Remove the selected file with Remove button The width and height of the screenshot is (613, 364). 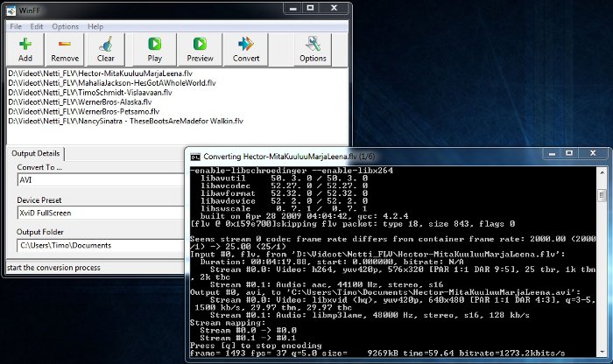65,50
